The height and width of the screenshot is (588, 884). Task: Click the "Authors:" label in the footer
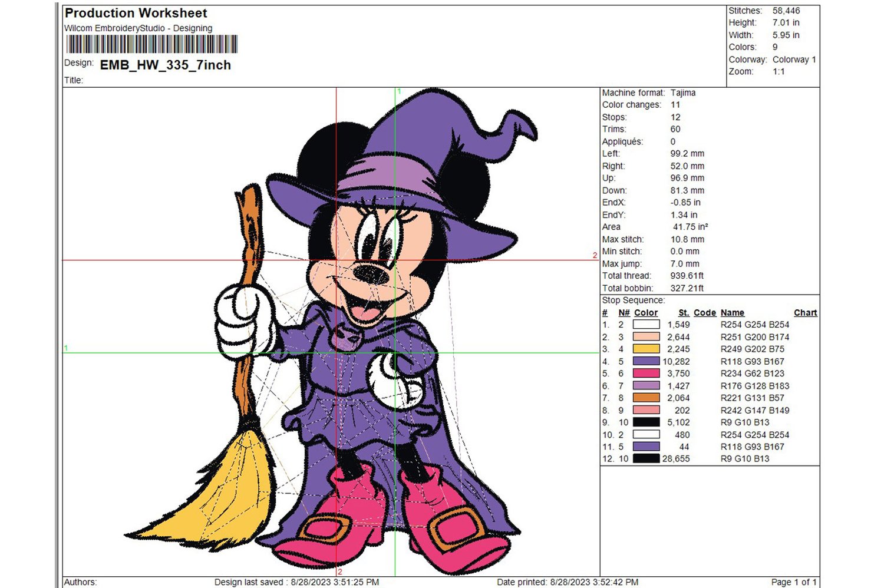80,582
